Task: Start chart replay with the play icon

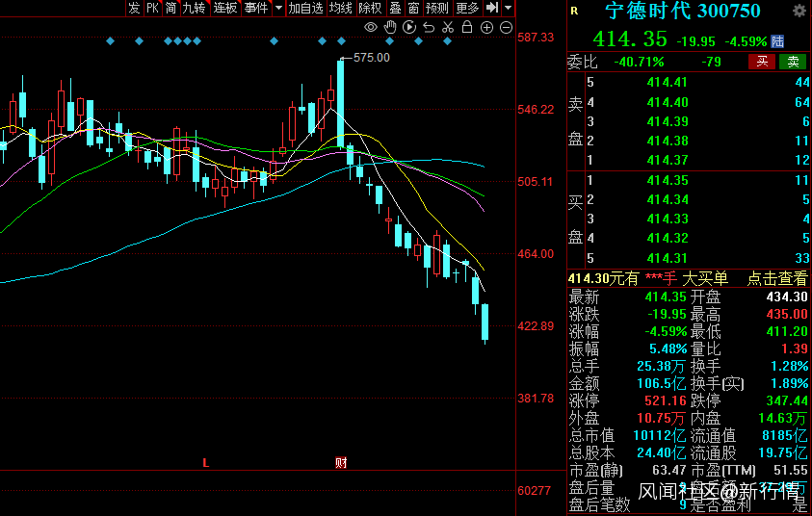Action: pos(409,27)
